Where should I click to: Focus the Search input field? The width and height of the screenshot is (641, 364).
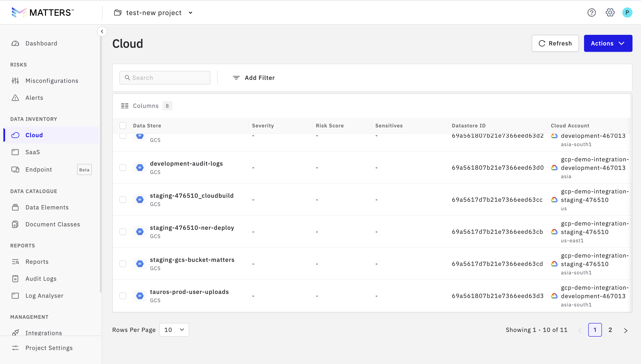tap(165, 78)
